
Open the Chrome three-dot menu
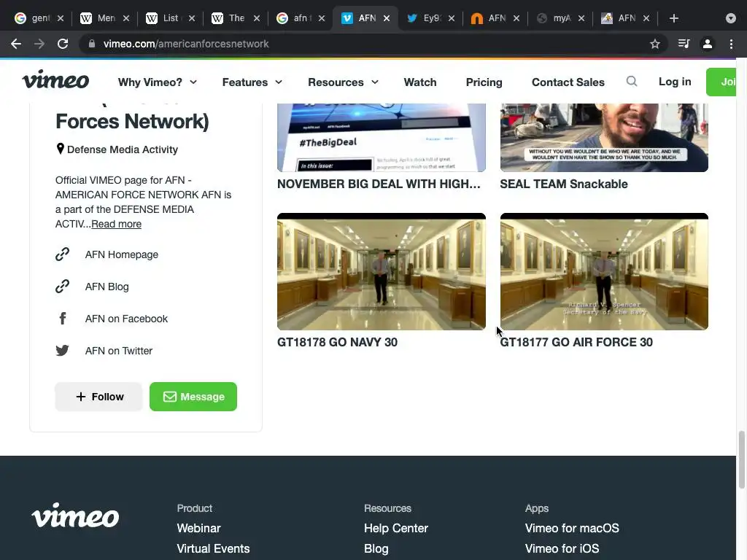[x=731, y=44]
